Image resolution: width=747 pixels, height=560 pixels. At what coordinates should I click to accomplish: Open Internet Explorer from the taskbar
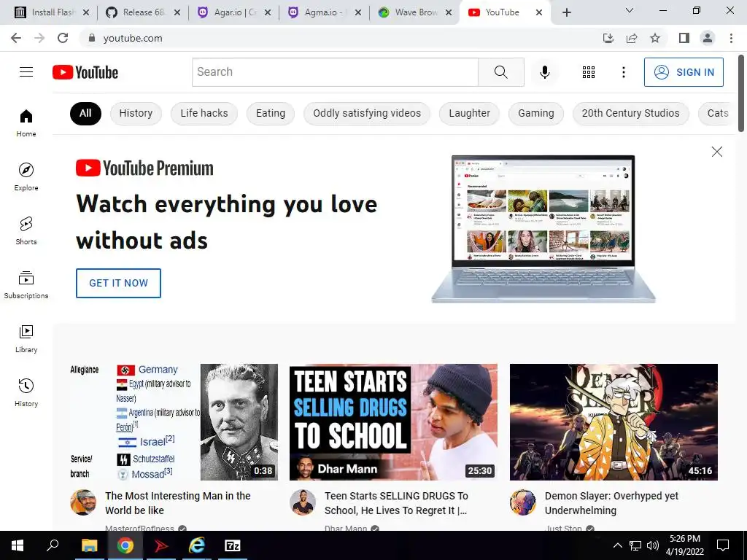197,545
